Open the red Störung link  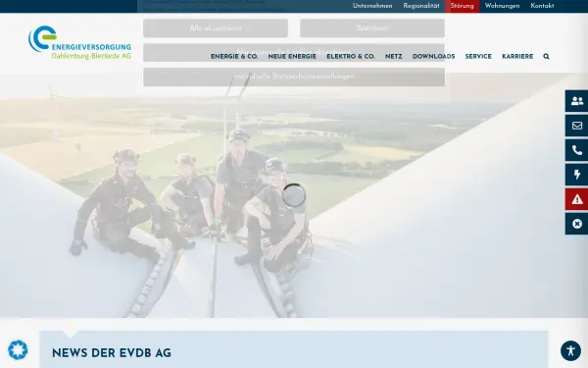pos(462,6)
